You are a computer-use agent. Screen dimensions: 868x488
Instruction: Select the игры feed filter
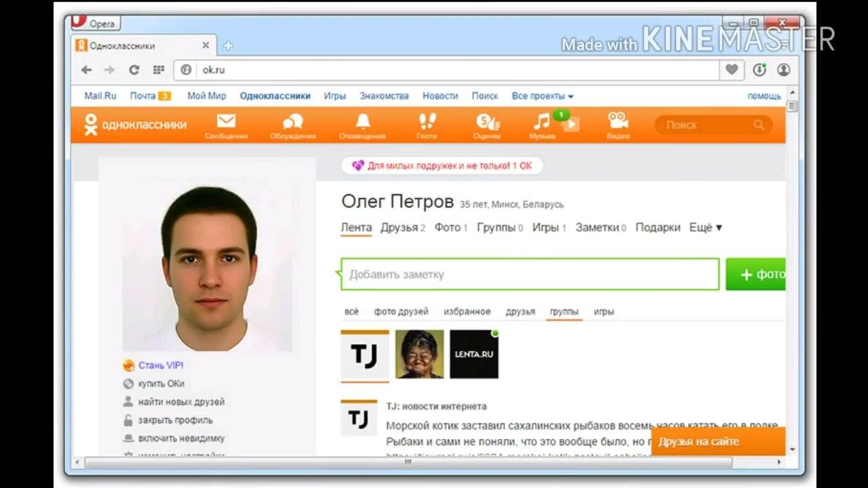point(604,312)
